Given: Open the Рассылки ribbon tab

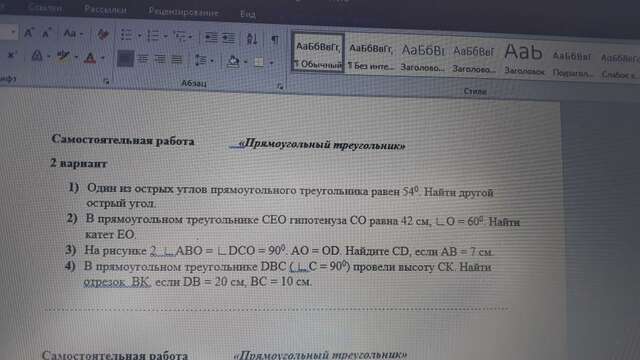Looking at the screenshot, I should click(105, 10).
